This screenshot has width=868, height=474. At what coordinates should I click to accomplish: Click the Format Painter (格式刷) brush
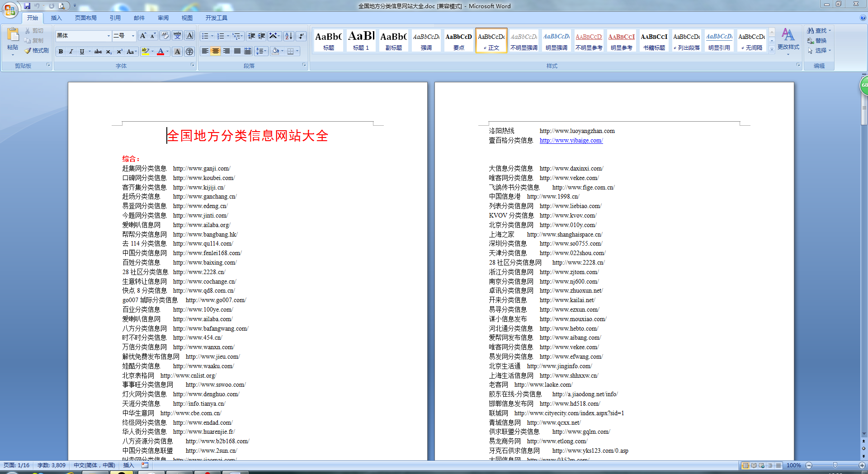(x=37, y=51)
